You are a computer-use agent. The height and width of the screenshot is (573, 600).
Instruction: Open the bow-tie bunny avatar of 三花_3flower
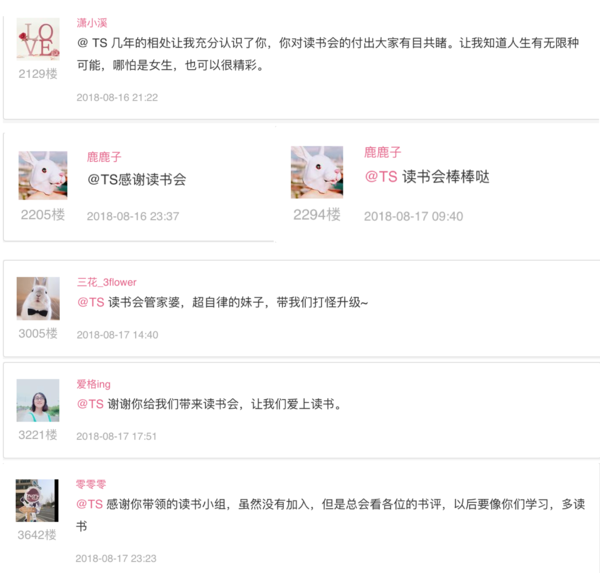[x=38, y=299]
